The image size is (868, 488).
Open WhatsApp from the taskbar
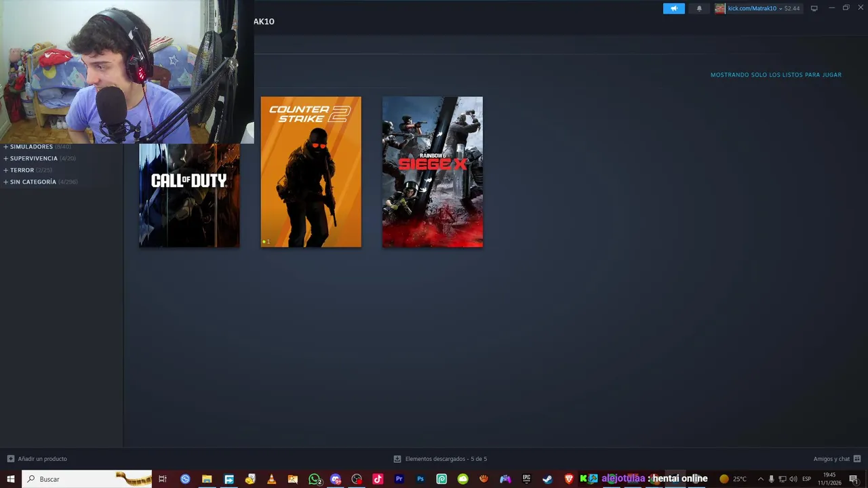pyautogui.click(x=315, y=479)
